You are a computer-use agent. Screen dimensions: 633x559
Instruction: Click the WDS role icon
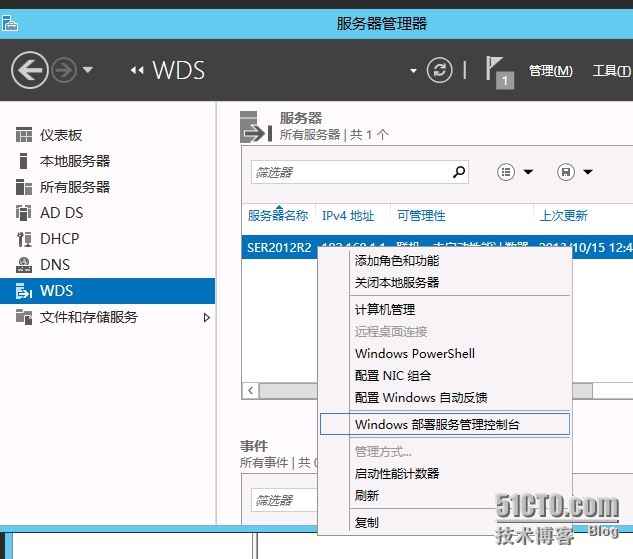(24, 291)
